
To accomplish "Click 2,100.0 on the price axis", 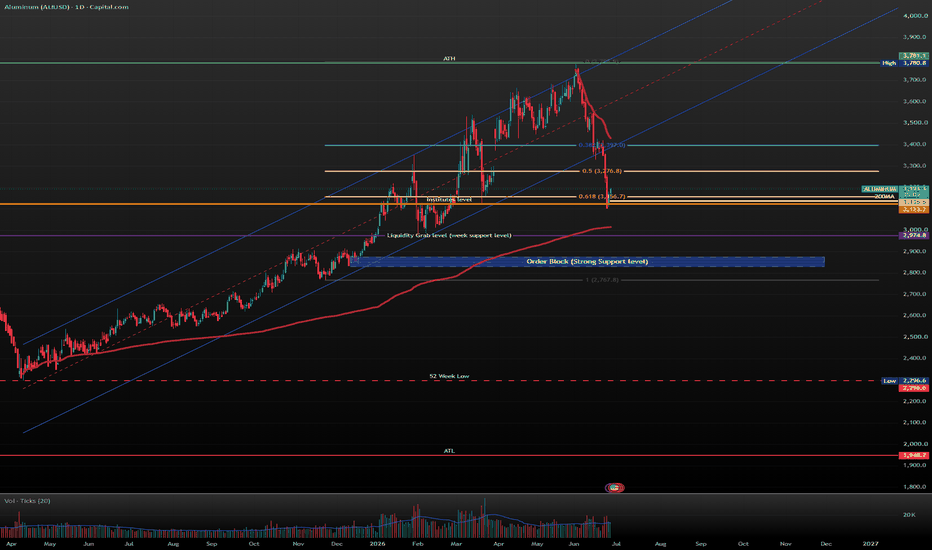I will click(915, 422).
